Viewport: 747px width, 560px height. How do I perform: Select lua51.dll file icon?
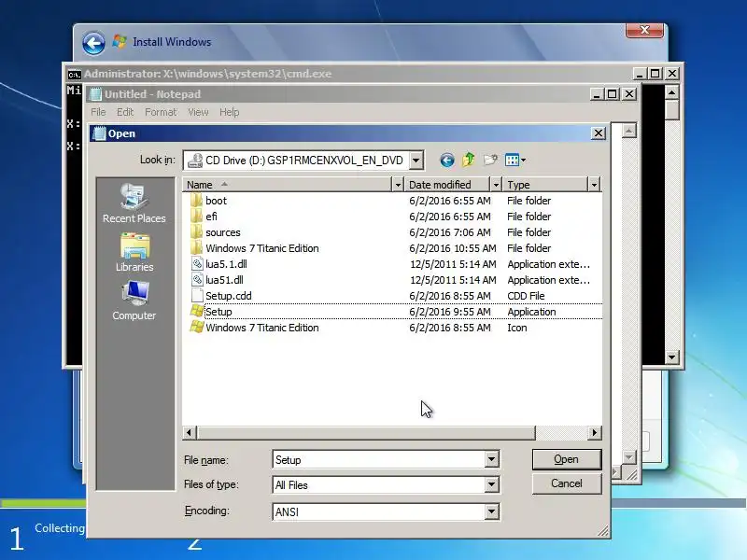(x=197, y=279)
